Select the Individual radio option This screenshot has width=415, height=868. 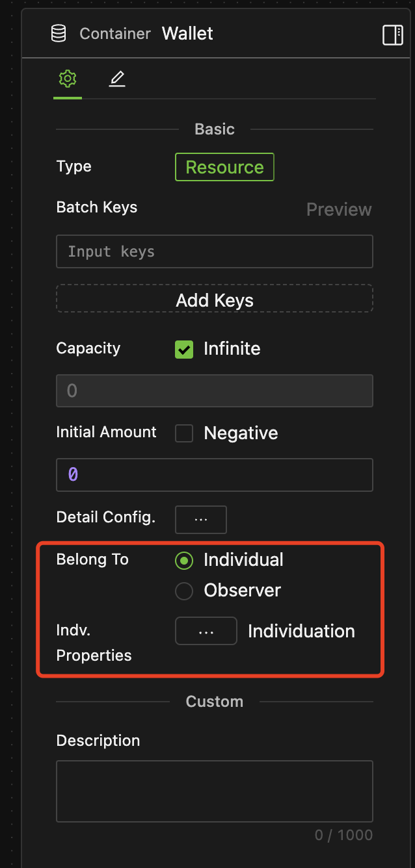tap(184, 561)
